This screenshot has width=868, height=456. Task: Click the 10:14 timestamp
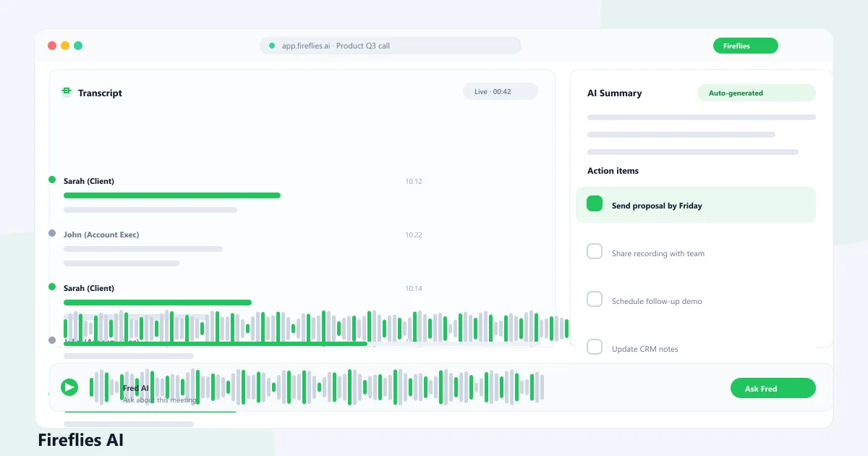tap(414, 289)
